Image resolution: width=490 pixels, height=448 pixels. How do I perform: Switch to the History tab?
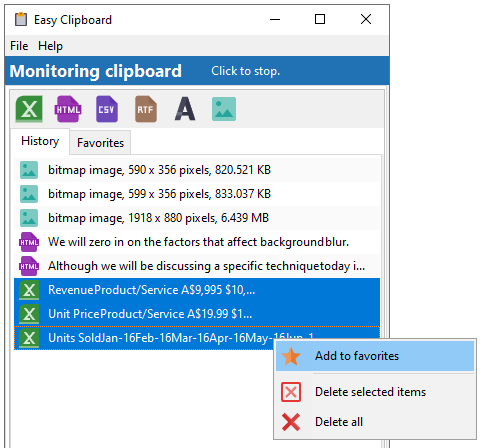pyautogui.click(x=40, y=141)
